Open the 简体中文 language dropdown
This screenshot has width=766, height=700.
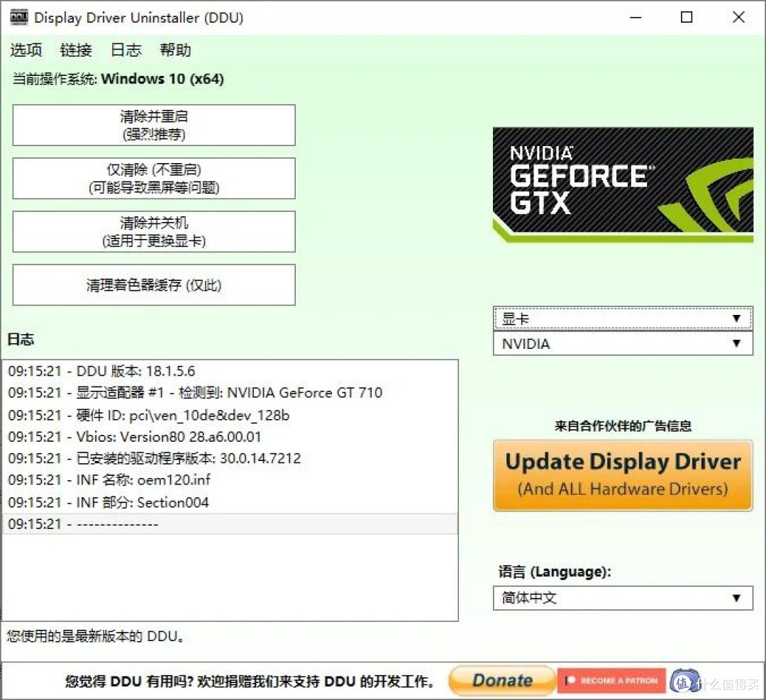623,597
